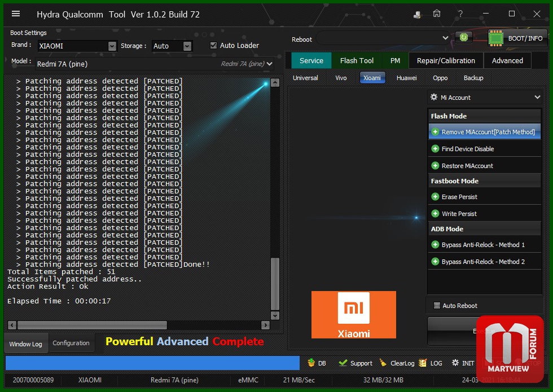Choose Write Persist option

click(x=485, y=214)
